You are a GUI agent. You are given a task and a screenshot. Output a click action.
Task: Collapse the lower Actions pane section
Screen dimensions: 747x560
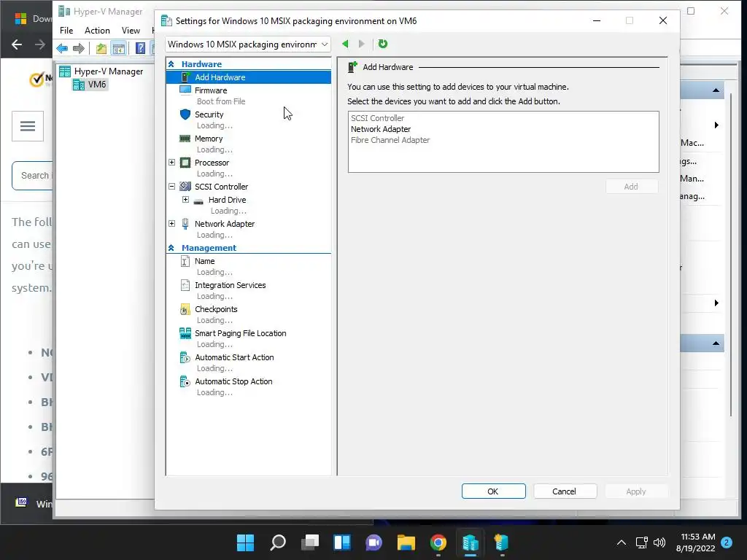[x=716, y=343]
